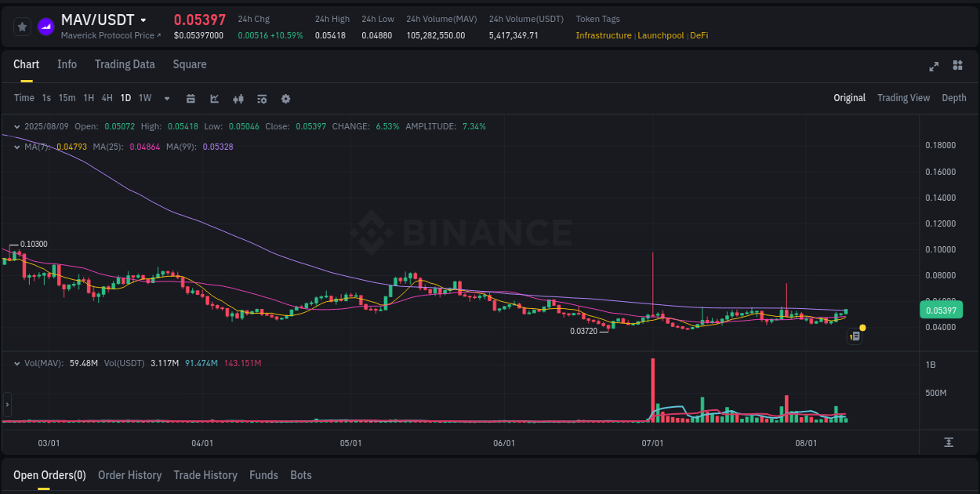Toggle MAV/USDT as favorite with star icon
This screenshot has width=980, height=494.
click(x=21, y=26)
